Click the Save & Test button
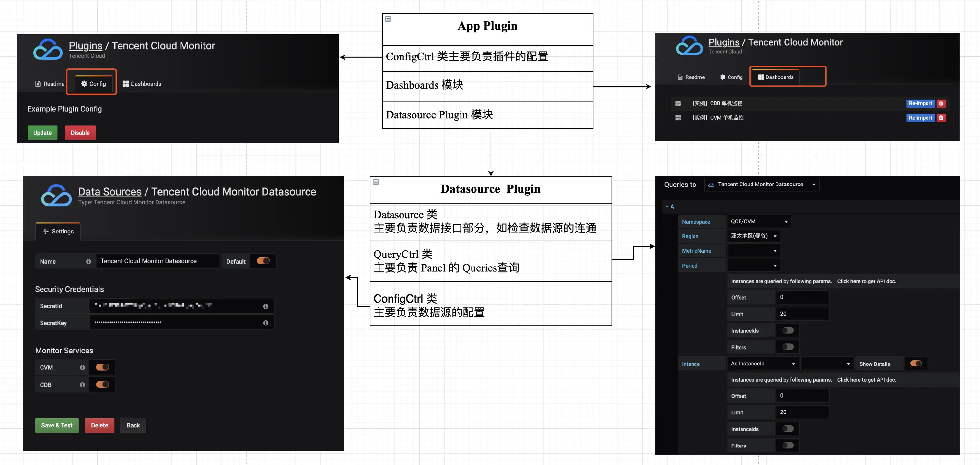 [57, 425]
